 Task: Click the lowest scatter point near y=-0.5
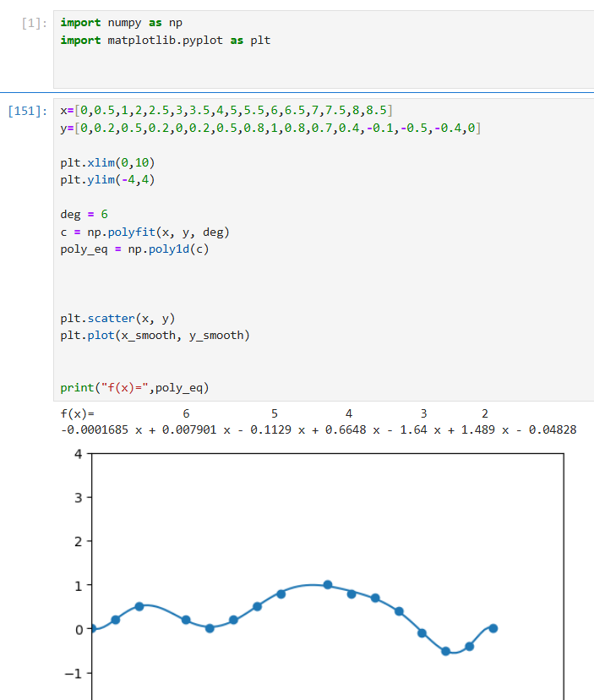tap(445, 651)
